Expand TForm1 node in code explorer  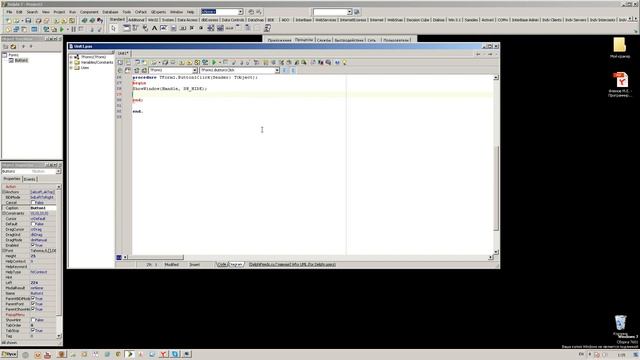click(71, 57)
